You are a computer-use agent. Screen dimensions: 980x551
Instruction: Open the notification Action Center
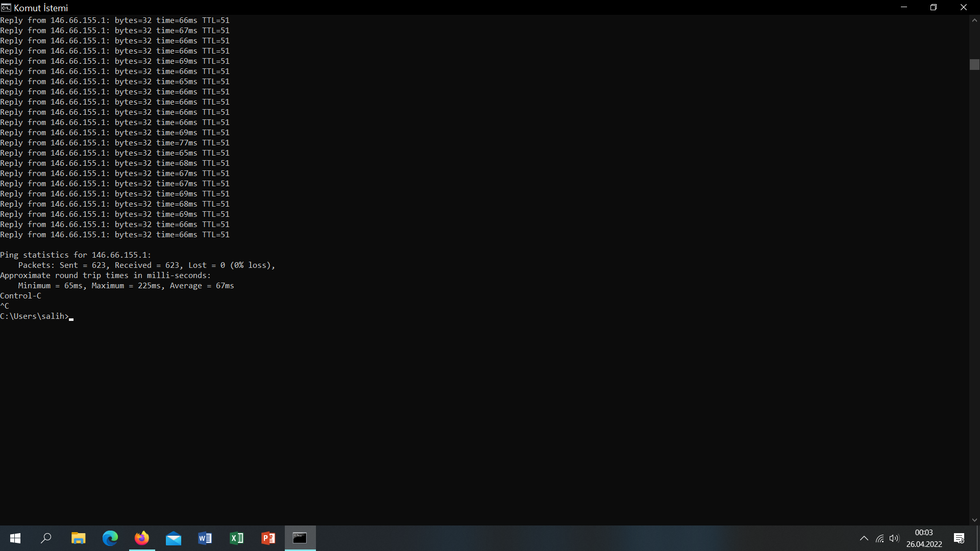point(959,538)
